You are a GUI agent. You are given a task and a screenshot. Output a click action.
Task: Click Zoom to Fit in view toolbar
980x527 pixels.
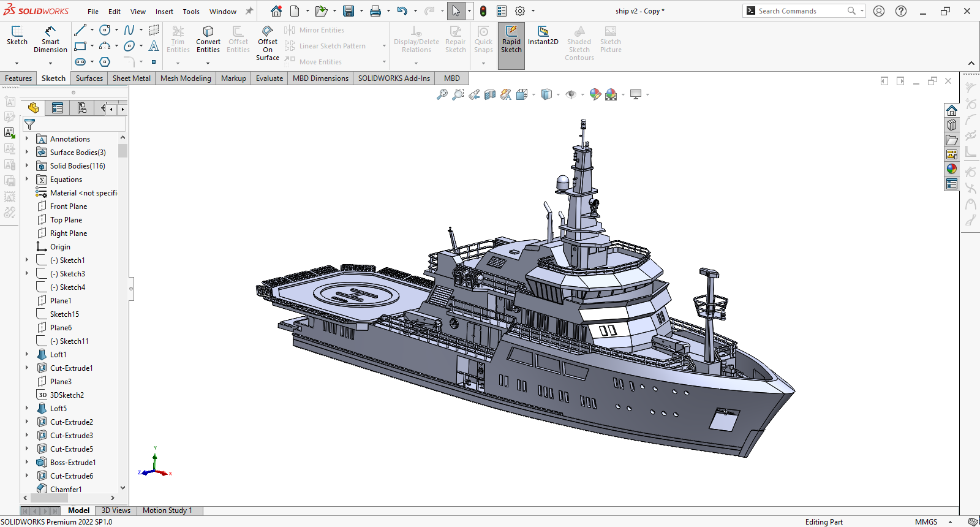click(x=442, y=94)
